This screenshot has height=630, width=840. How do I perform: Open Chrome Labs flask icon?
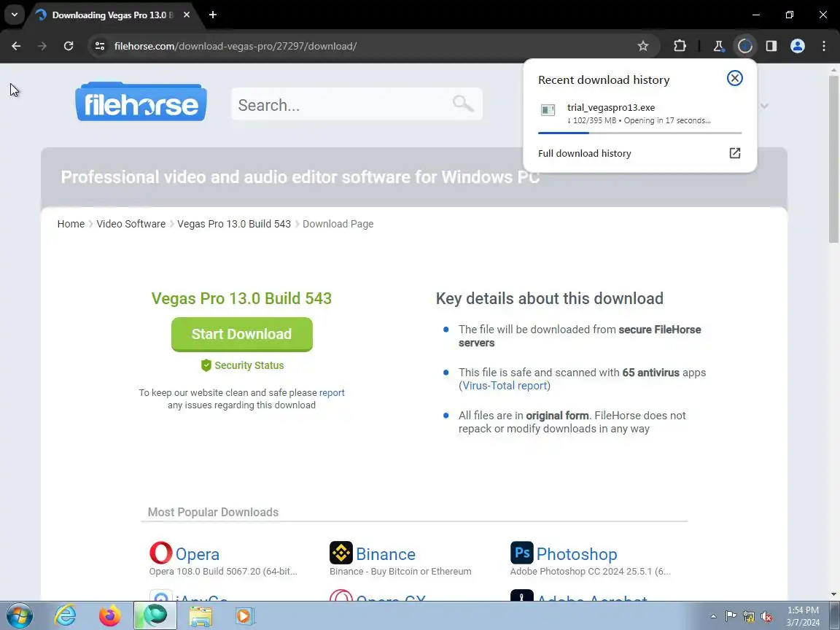tap(718, 46)
